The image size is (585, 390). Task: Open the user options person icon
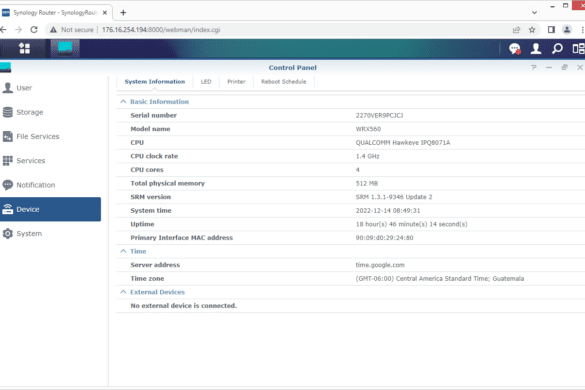click(536, 49)
